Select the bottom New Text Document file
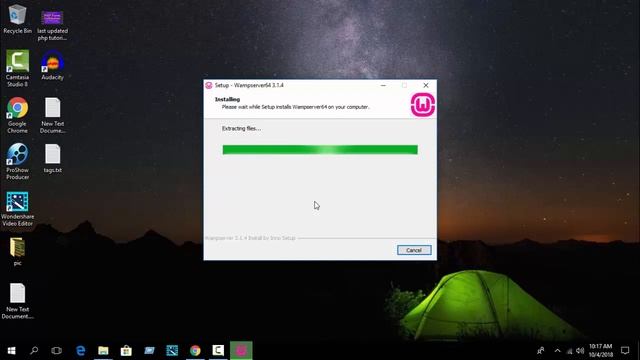Viewport: 640px width, 360px height. (x=17, y=301)
